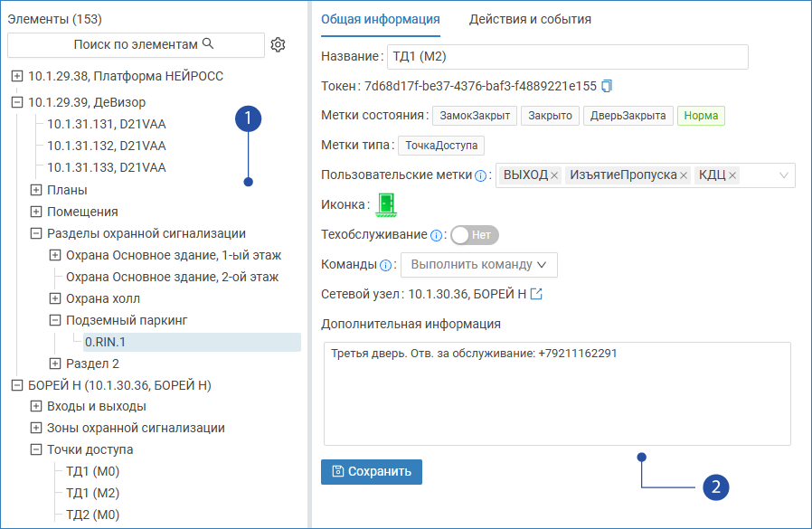Open the Общая информация tab
The height and width of the screenshot is (529, 812).
point(381,19)
